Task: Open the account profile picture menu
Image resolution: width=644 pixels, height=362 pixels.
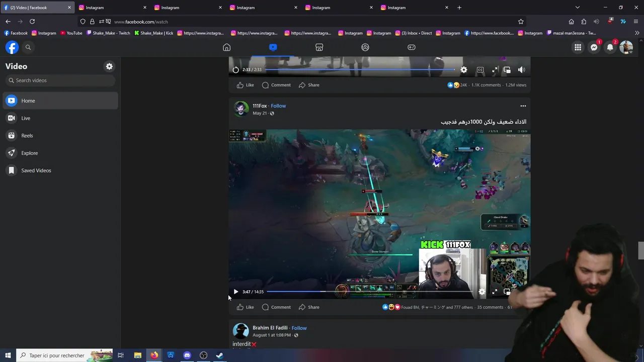Action: coord(626,47)
